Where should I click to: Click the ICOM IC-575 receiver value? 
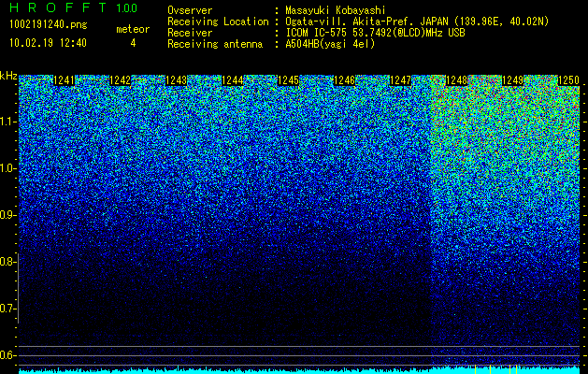(x=375, y=33)
